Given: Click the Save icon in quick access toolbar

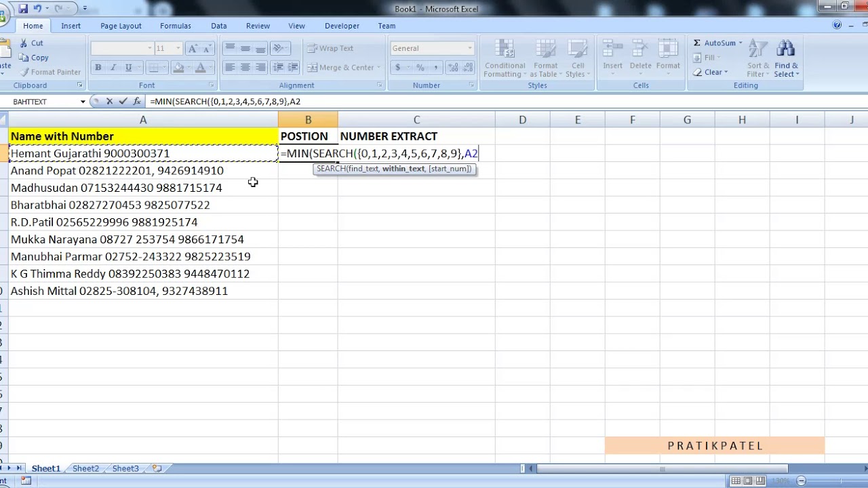Looking at the screenshot, I should coord(23,8).
